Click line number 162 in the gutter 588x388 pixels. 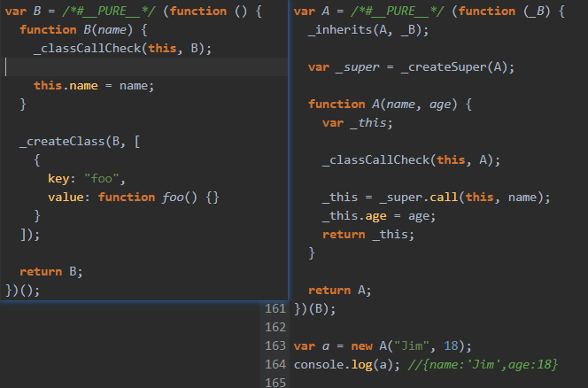(x=275, y=327)
